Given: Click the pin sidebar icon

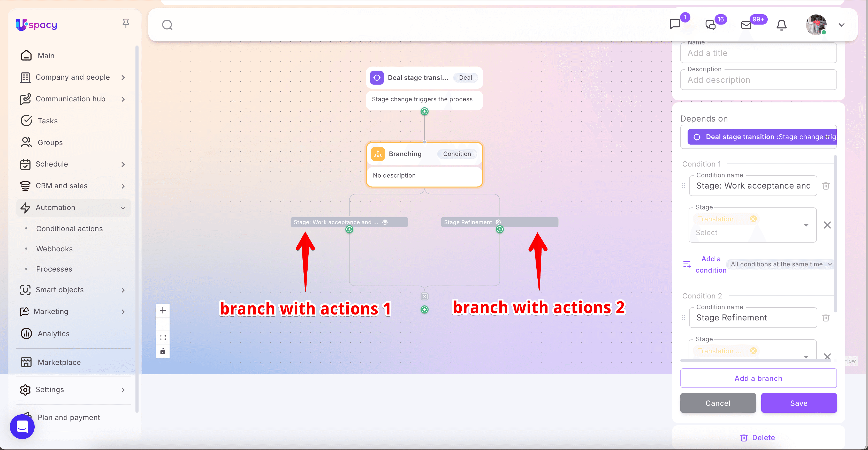Looking at the screenshot, I should pyautogui.click(x=126, y=23).
